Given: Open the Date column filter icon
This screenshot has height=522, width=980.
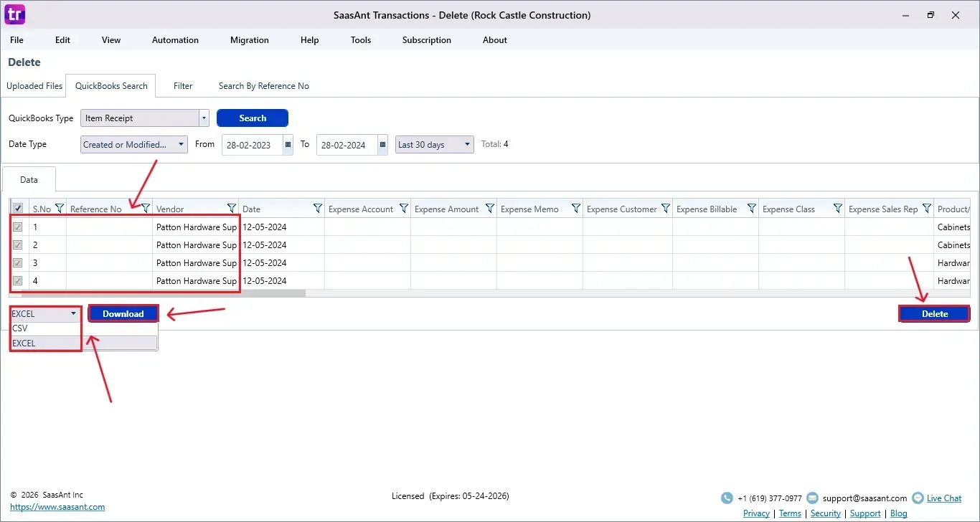Looking at the screenshot, I should [x=318, y=209].
